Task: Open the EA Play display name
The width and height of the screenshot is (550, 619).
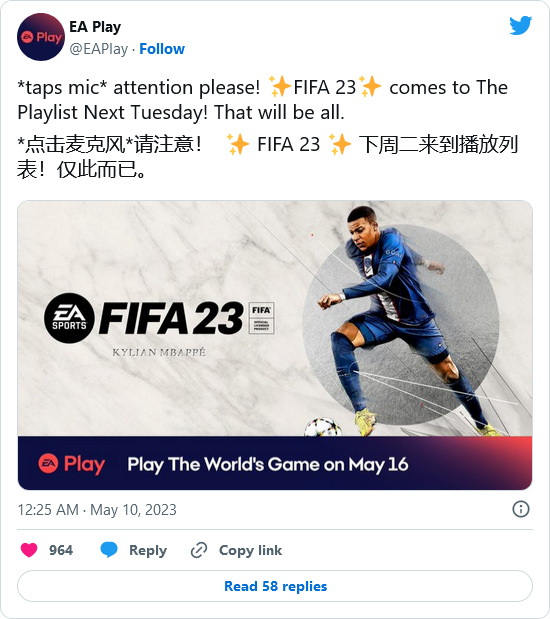Action: (x=95, y=27)
